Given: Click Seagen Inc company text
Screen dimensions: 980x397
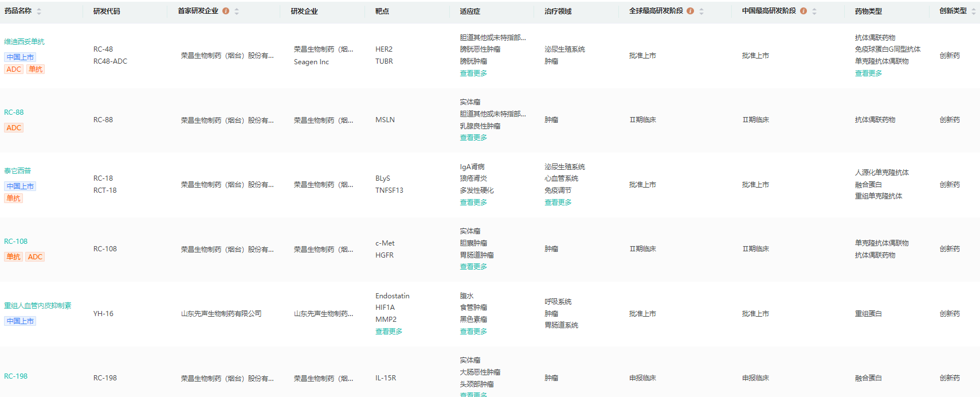Looking at the screenshot, I should [311, 62].
